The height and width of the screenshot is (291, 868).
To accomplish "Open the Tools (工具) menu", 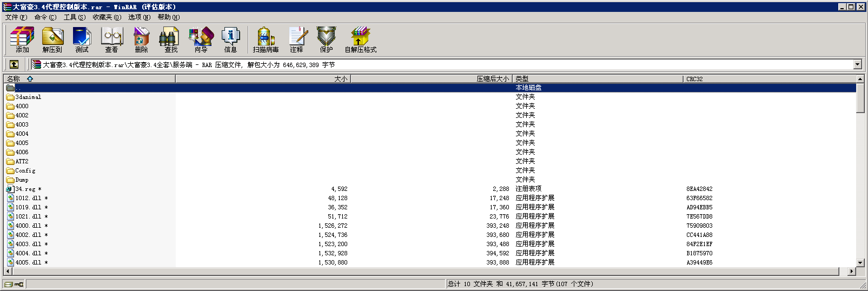I will (x=74, y=17).
